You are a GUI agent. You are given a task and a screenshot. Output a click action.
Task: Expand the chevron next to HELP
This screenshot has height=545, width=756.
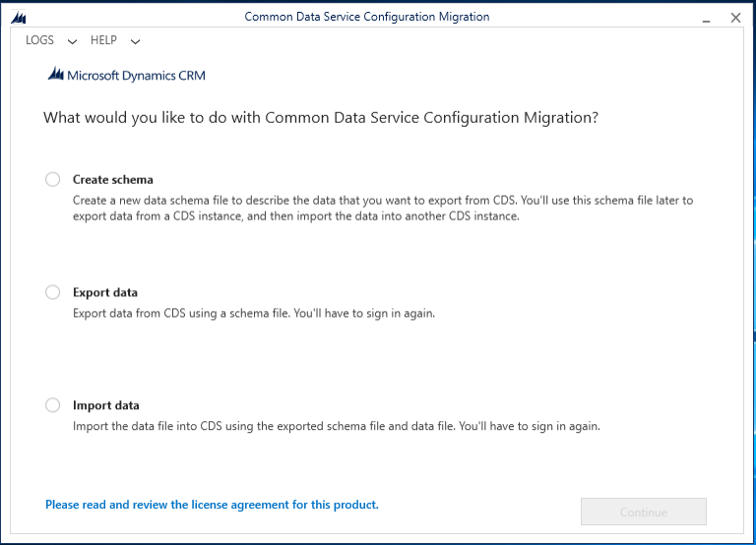(x=135, y=41)
